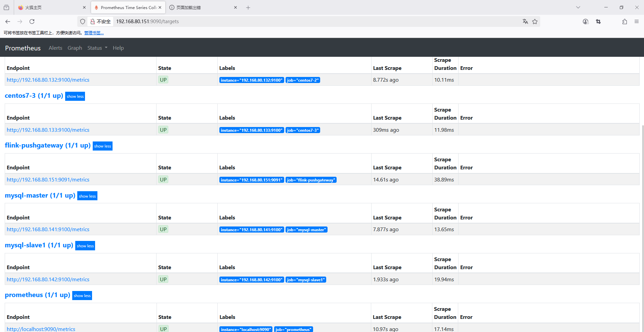
Task: Collapse the flink-pushgateway target group
Action: [x=102, y=146]
